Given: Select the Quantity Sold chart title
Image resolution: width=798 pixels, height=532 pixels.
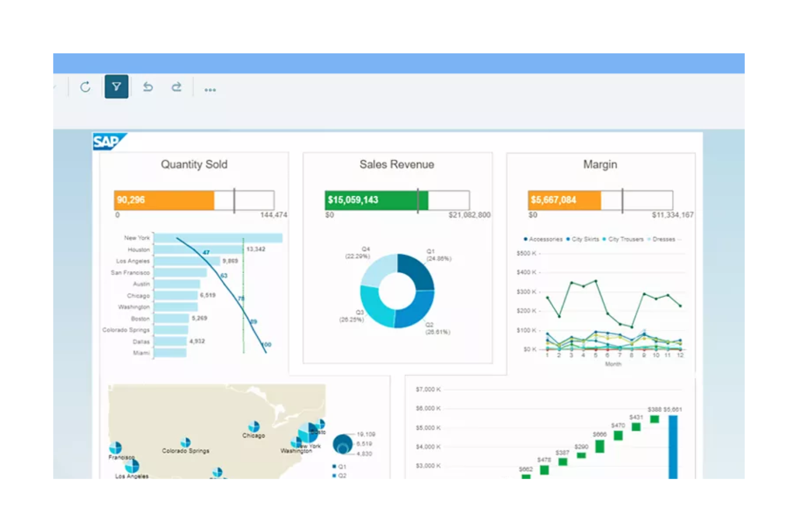Looking at the screenshot, I should click(x=194, y=164).
